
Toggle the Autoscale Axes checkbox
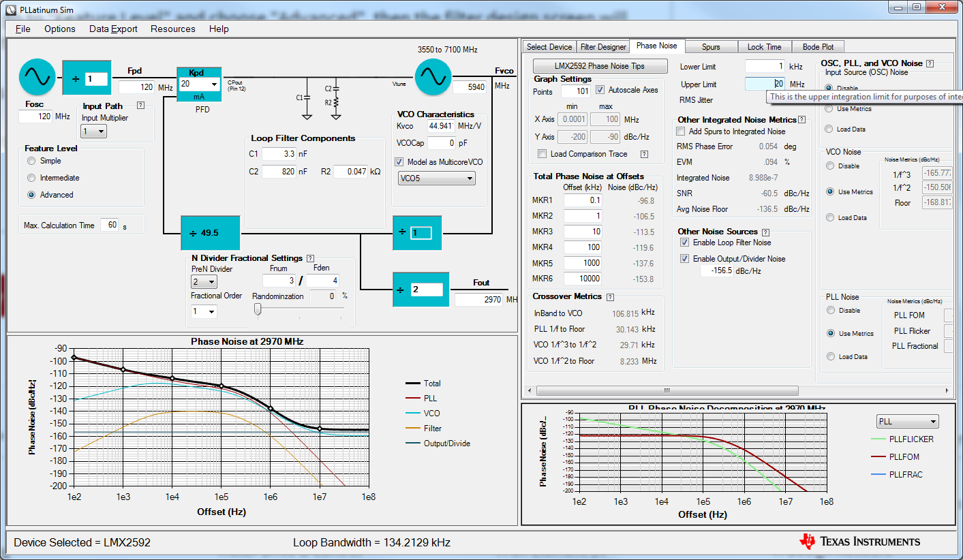coord(600,90)
